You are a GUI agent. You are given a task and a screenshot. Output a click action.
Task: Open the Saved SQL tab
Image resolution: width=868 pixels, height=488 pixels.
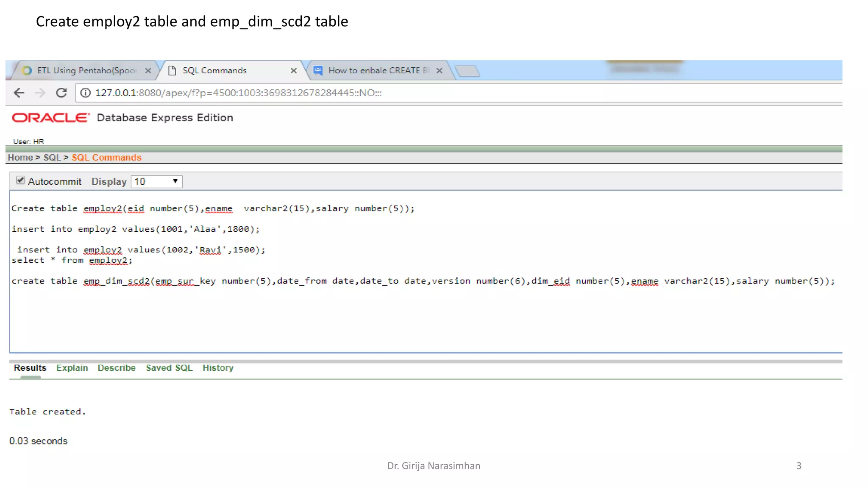pyautogui.click(x=169, y=368)
